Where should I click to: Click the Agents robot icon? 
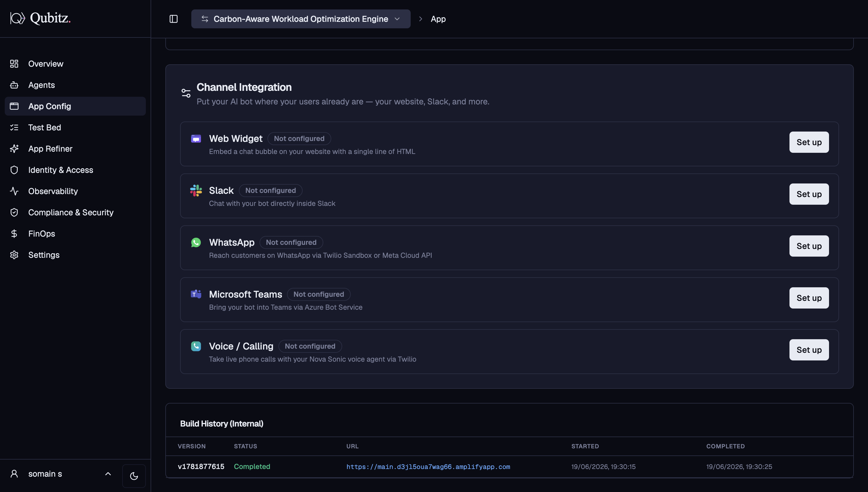click(14, 85)
